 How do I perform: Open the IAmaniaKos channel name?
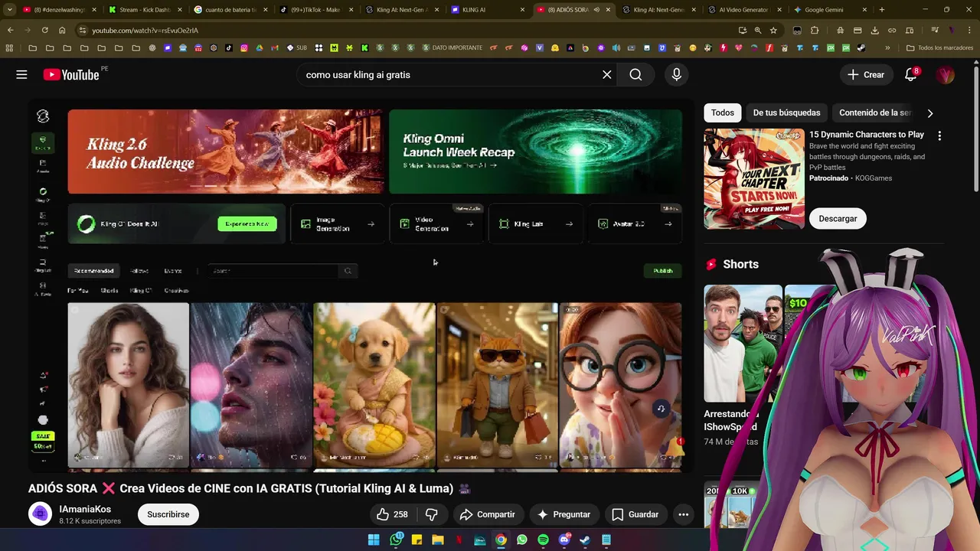[85, 509]
